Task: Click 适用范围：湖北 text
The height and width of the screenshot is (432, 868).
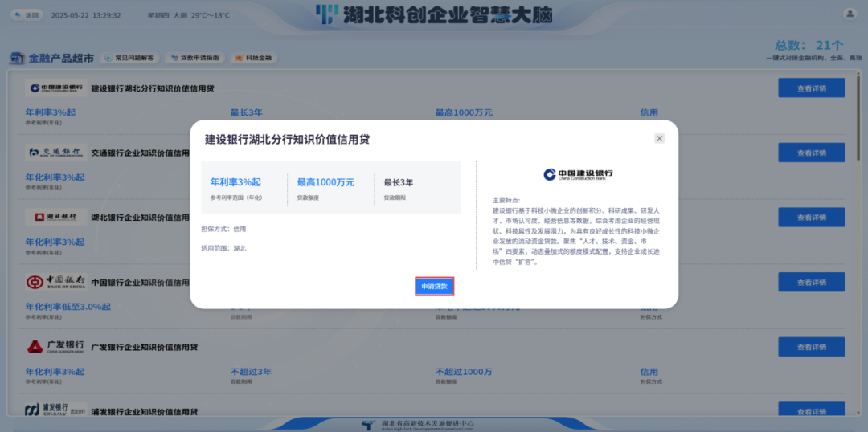Action: (223, 248)
